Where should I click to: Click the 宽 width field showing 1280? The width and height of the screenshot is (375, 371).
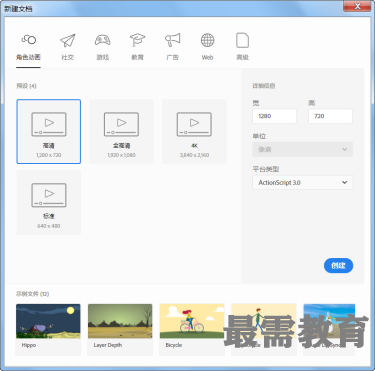pyautogui.click(x=274, y=116)
